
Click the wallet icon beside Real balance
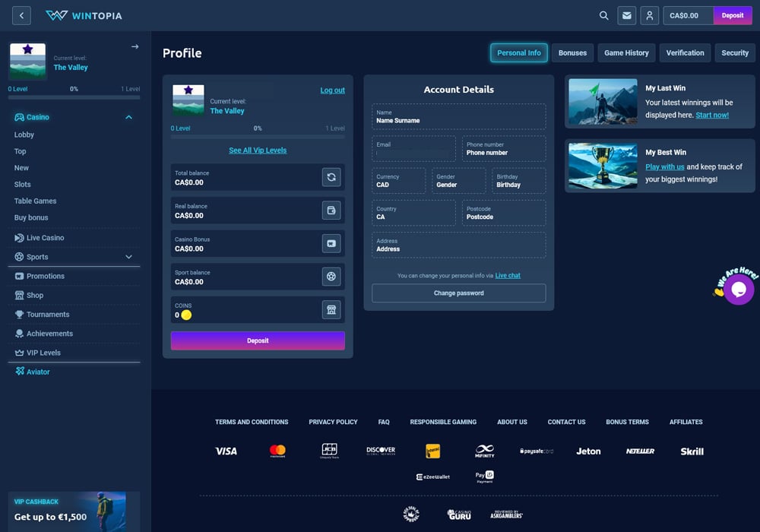331,211
